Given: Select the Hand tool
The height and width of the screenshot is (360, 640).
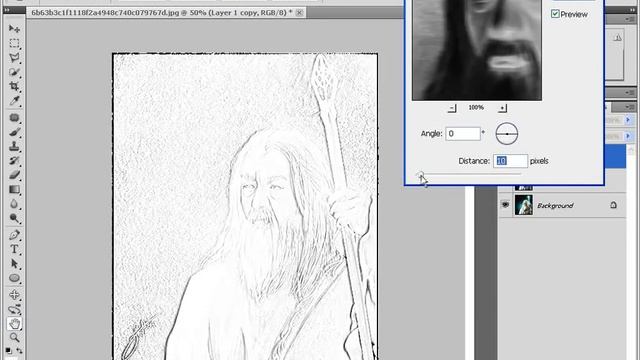Looking at the screenshot, I should coord(14,324).
